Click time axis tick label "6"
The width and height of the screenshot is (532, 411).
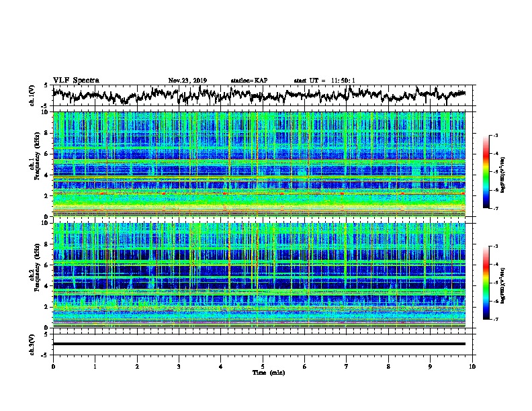[305, 367]
